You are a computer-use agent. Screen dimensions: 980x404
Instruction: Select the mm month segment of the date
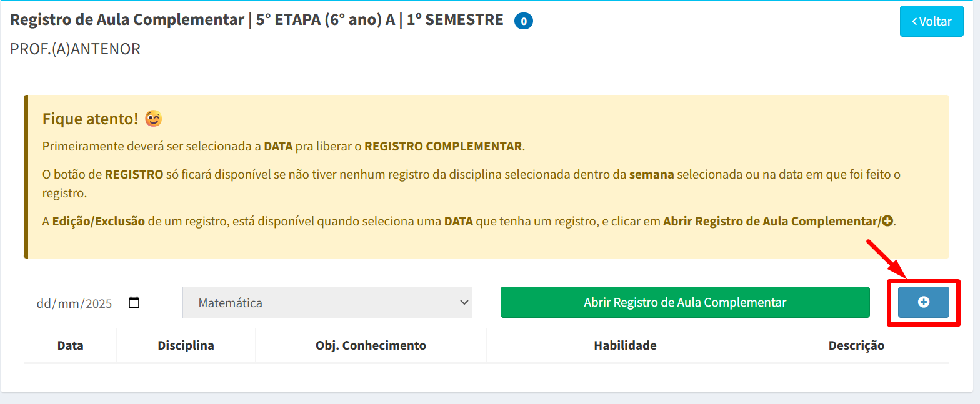pyautogui.click(x=67, y=303)
